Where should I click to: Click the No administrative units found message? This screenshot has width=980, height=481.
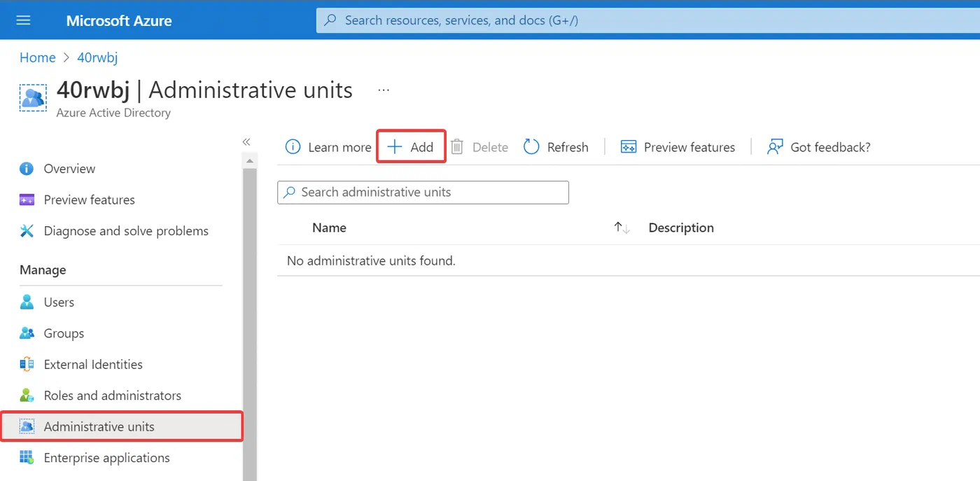click(371, 260)
